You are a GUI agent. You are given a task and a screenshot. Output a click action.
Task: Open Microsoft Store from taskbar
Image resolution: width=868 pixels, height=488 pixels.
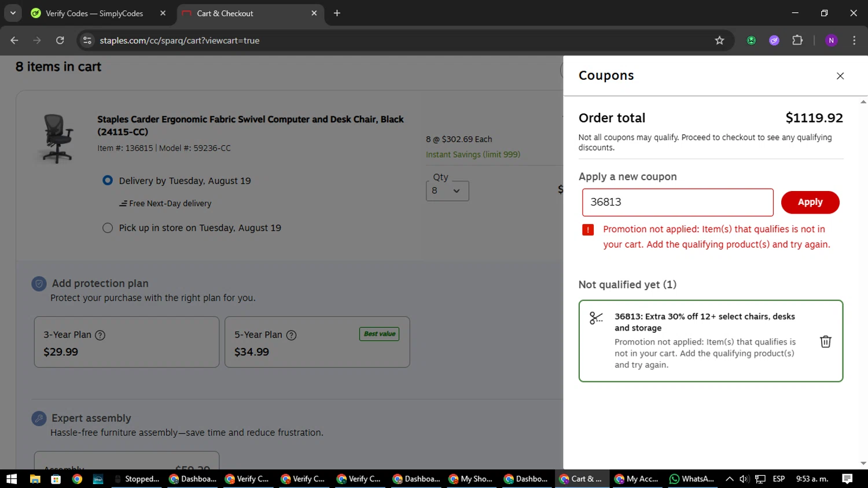click(x=56, y=479)
